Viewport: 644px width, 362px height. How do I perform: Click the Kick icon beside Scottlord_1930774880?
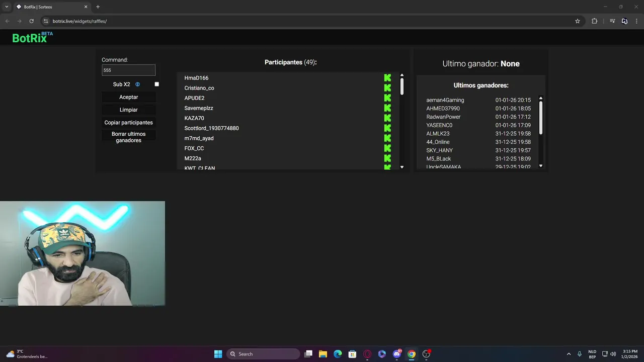[387, 128]
